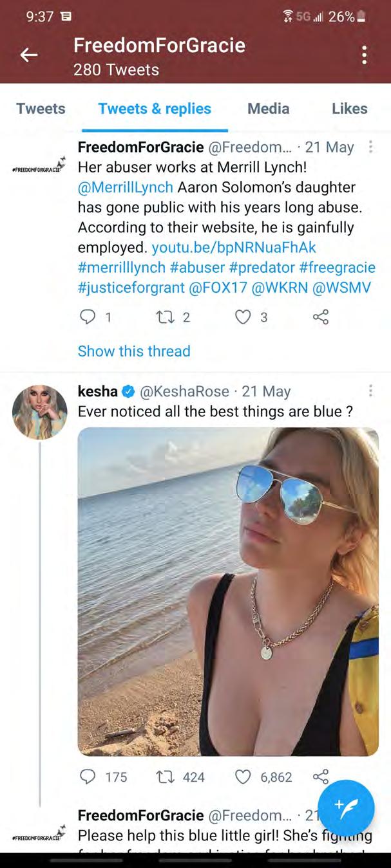
Task: Retweet kesha's tweet with 424 retweets
Action: (165, 777)
